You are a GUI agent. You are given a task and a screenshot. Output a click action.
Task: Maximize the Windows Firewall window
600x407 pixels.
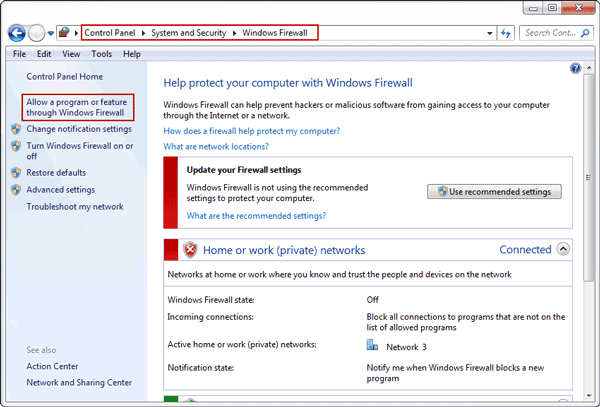coord(552,8)
